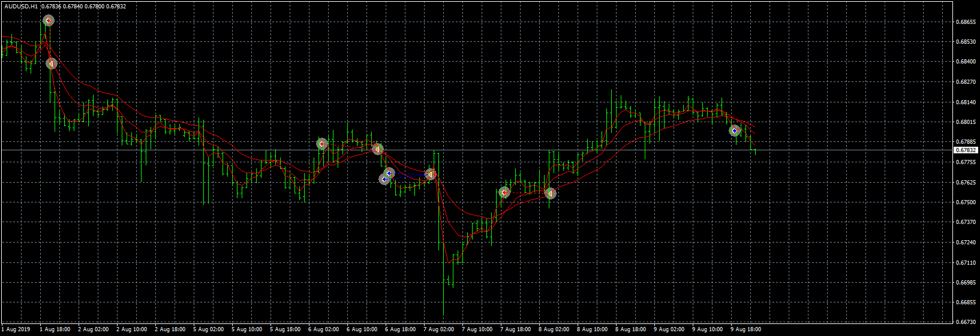
Task: Select the red sell arrow marker at 6 Aug 02:00
Action: click(322, 144)
